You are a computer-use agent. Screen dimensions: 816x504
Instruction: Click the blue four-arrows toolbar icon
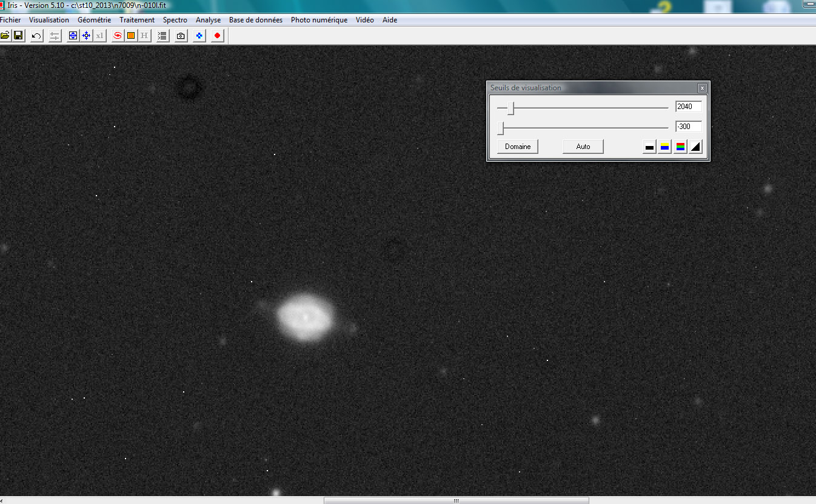coord(86,36)
